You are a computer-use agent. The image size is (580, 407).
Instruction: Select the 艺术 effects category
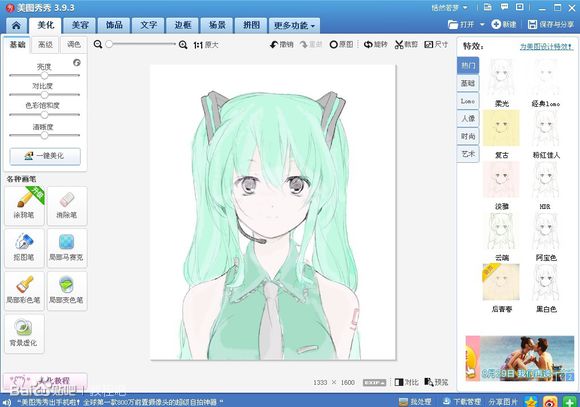tap(468, 154)
